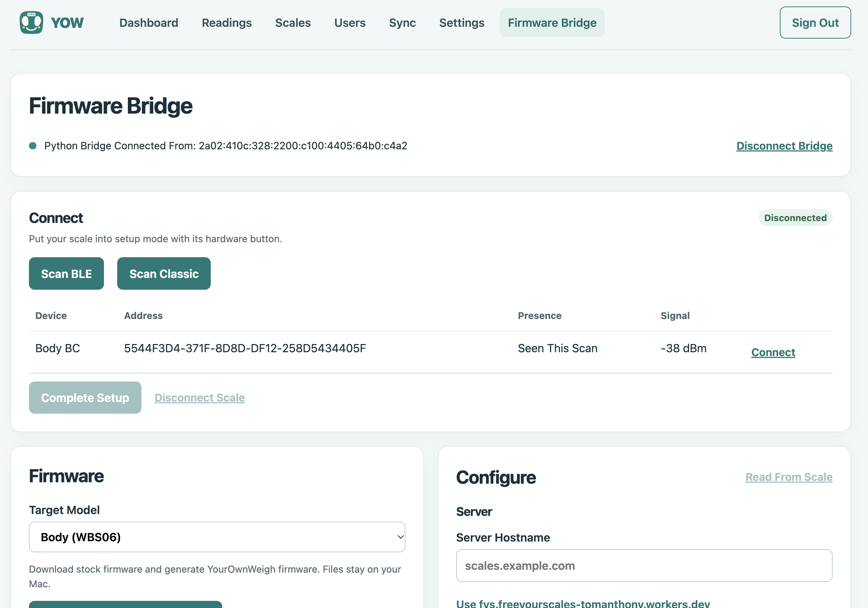
Task: Click the Disconnect Scale link
Action: (x=200, y=397)
